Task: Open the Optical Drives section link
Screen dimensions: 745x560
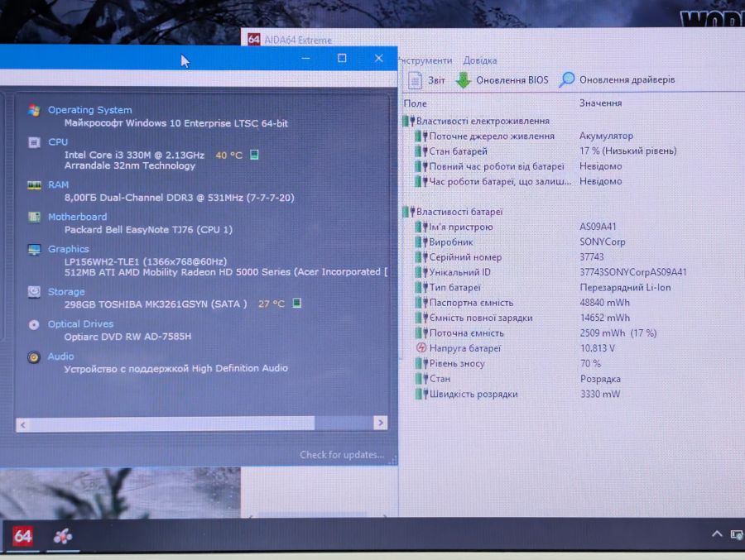Action: coord(80,323)
